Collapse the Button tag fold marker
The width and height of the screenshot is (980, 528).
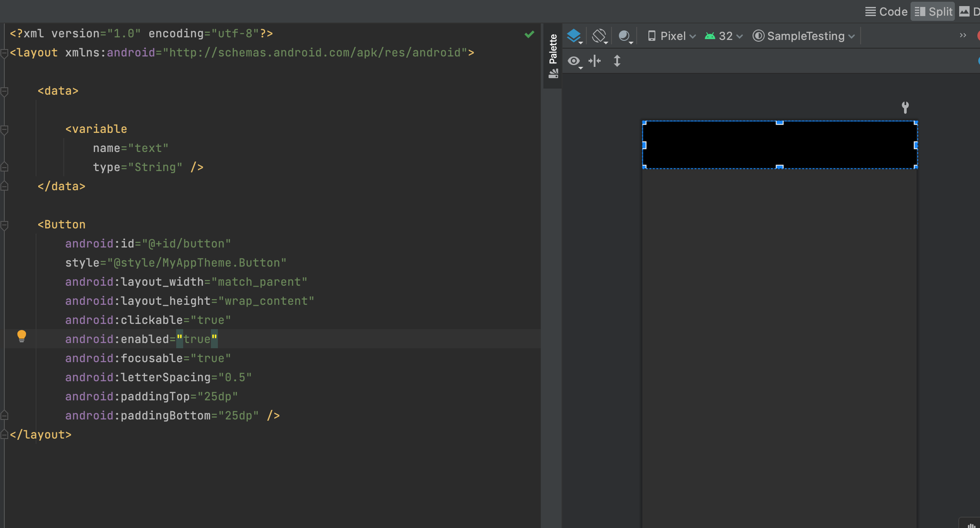(x=4, y=225)
